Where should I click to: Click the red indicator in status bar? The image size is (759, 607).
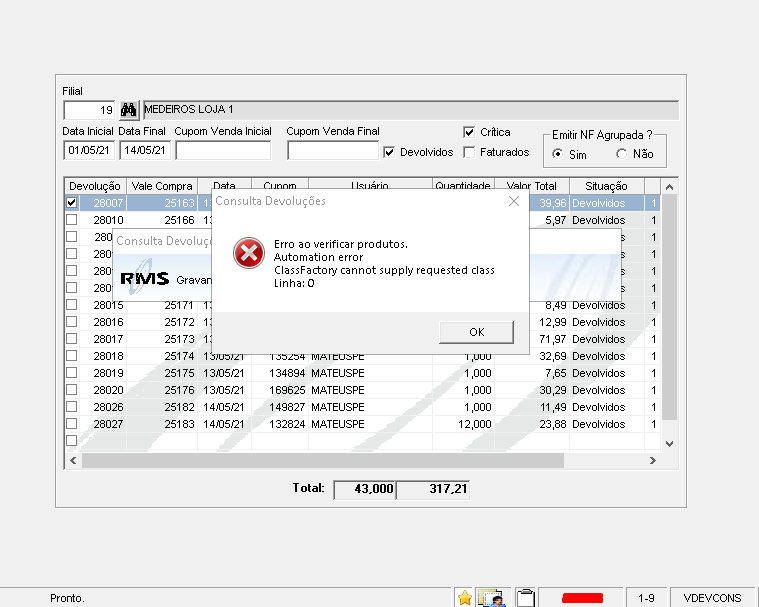pyautogui.click(x=582, y=598)
